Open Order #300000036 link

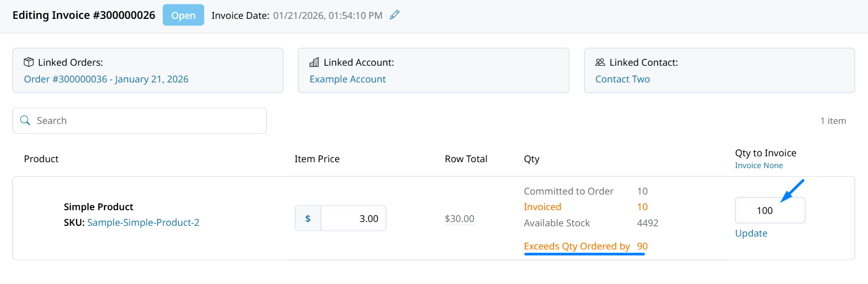pos(106,79)
